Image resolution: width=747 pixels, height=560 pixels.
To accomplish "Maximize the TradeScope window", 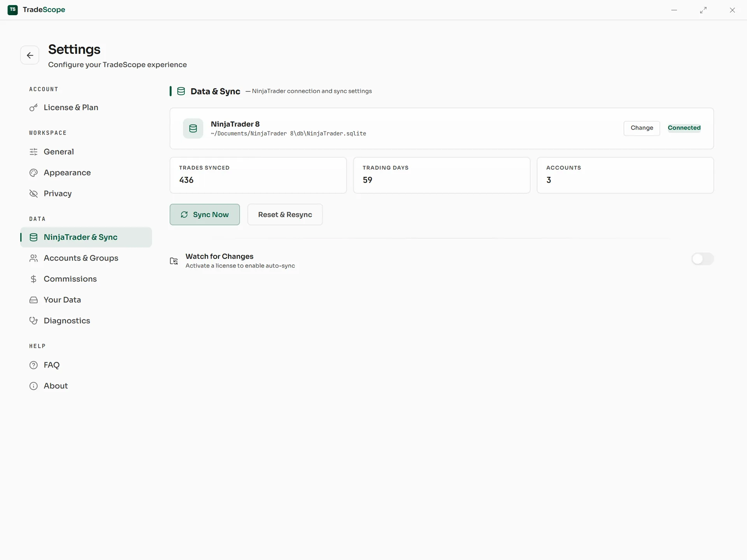I will pyautogui.click(x=703, y=10).
